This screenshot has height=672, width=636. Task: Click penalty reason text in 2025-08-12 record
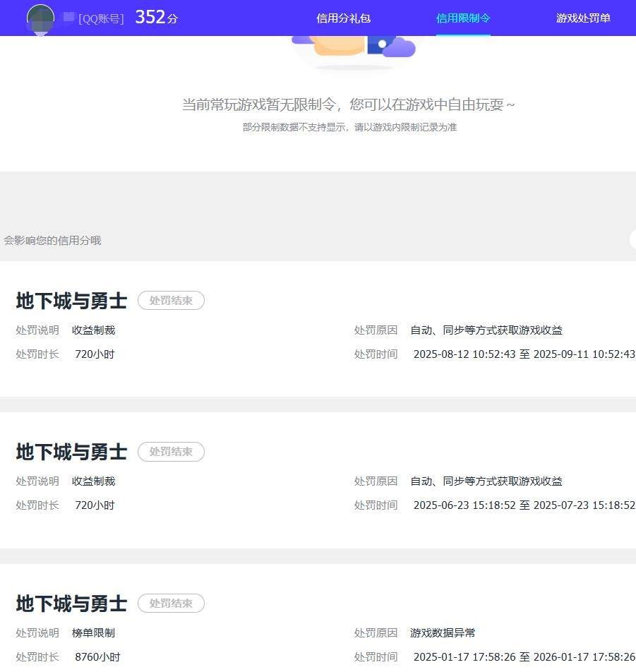tap(486, 330)
